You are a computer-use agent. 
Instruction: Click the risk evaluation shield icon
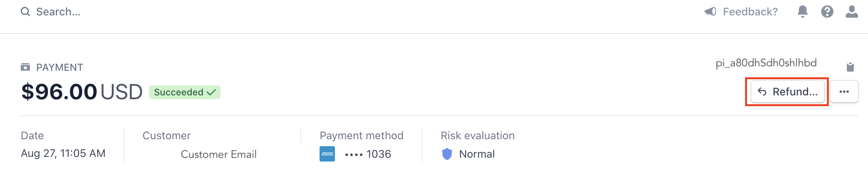point(447,154)
